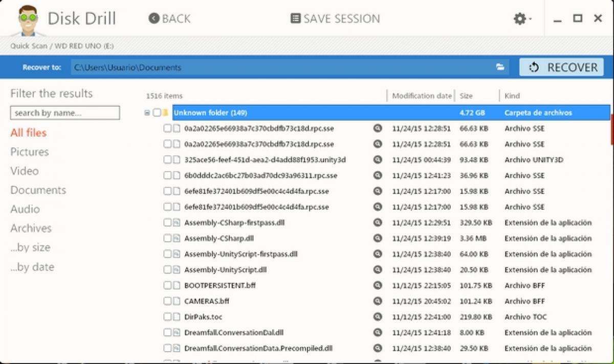Select the checkbox next to DirPaks.toc
The height and width of the screenshot is (364, 614).
pyautogui.click(x=167, y=317)
